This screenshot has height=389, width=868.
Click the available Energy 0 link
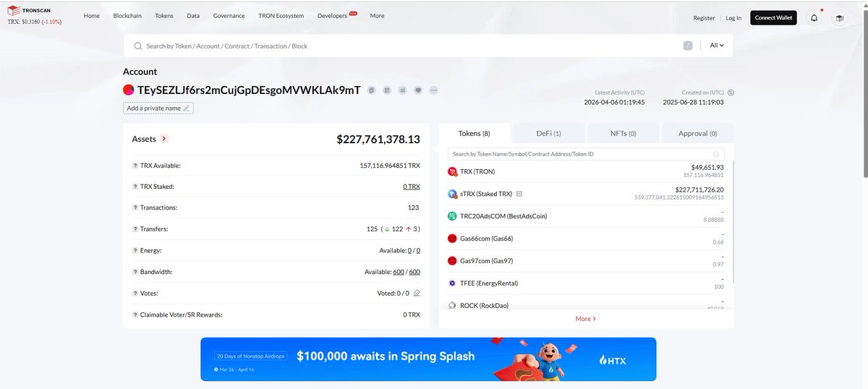pyautogui.click(x=409, y=250)
